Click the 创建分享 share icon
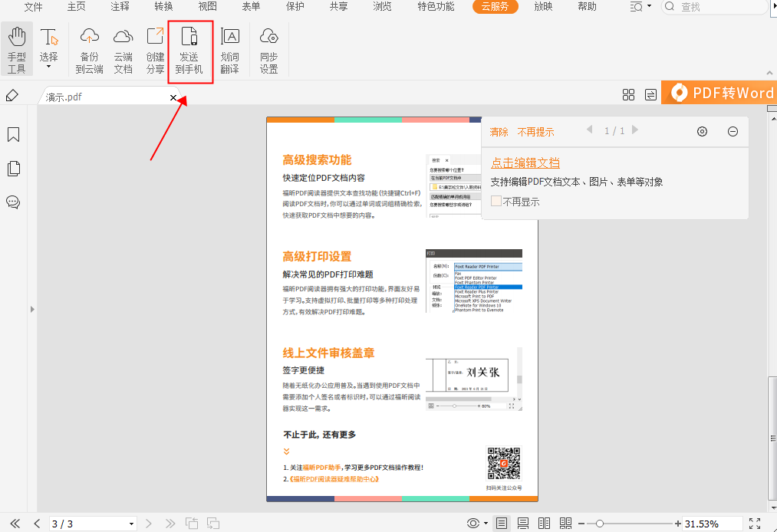The width and height of the screenshot is (777, 532). tap(155, 48)
